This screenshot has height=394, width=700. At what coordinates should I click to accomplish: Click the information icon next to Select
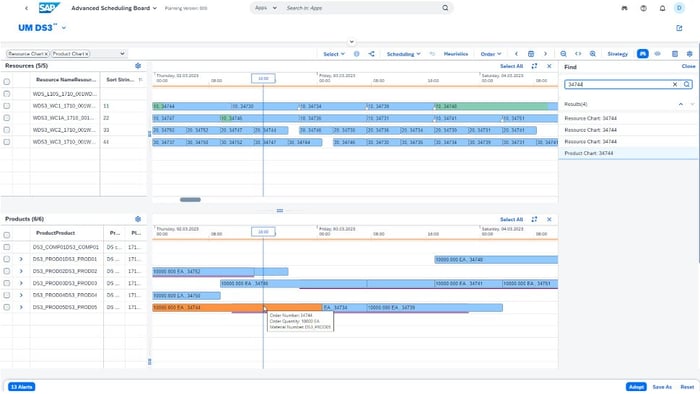pyautogui.click(x=356, y=54)
